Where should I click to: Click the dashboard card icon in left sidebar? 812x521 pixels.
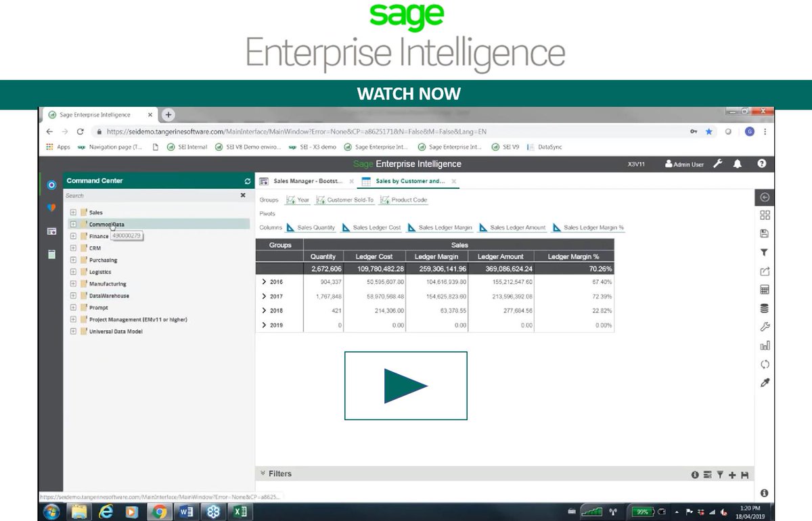[51, 231]
